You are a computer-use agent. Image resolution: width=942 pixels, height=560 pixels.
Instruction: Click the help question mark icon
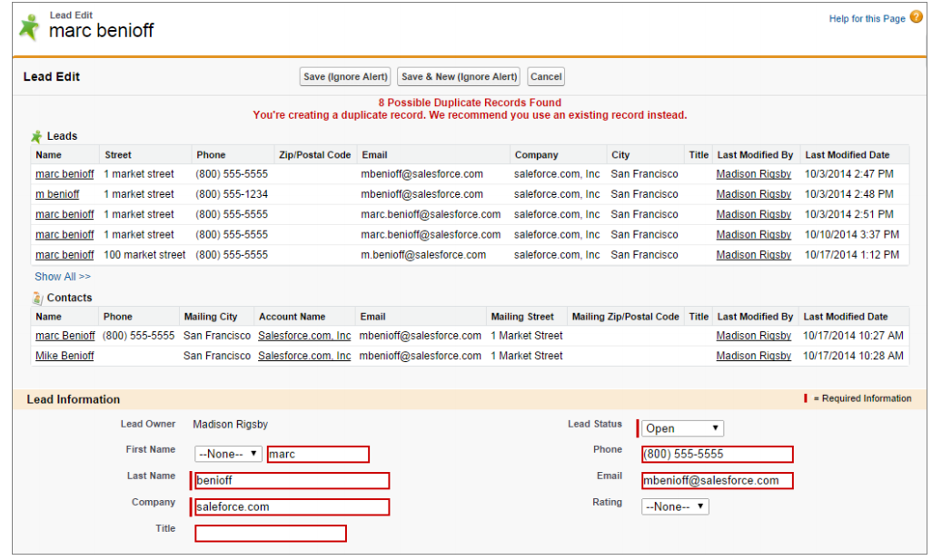click(916, 17)
